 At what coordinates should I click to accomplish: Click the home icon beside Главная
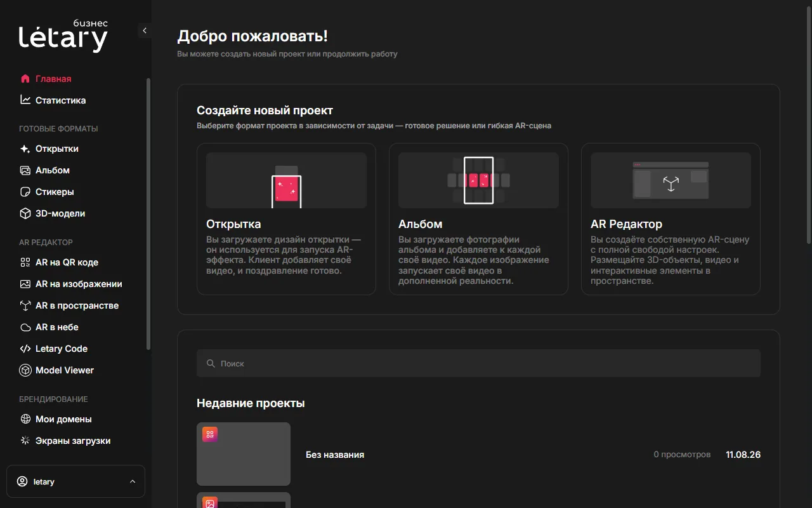25,79
